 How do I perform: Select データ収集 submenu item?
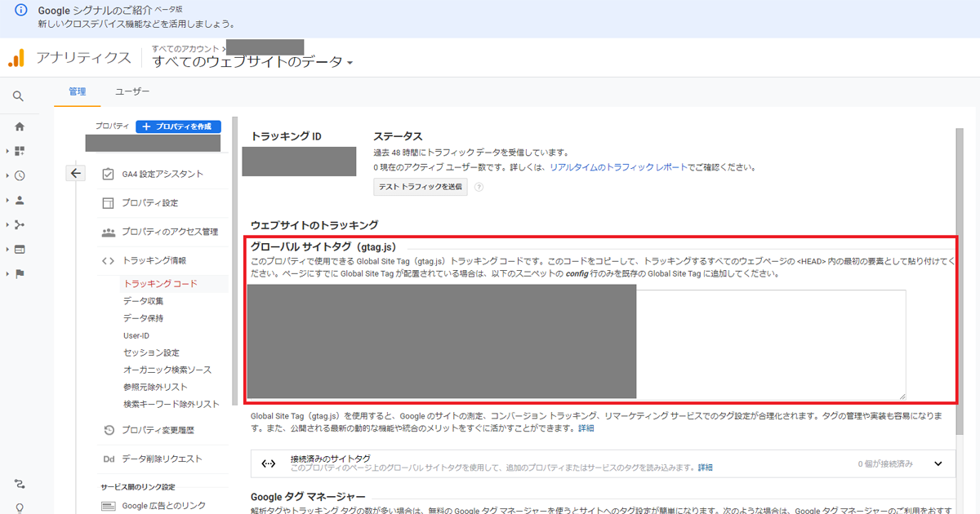point(143,301)
